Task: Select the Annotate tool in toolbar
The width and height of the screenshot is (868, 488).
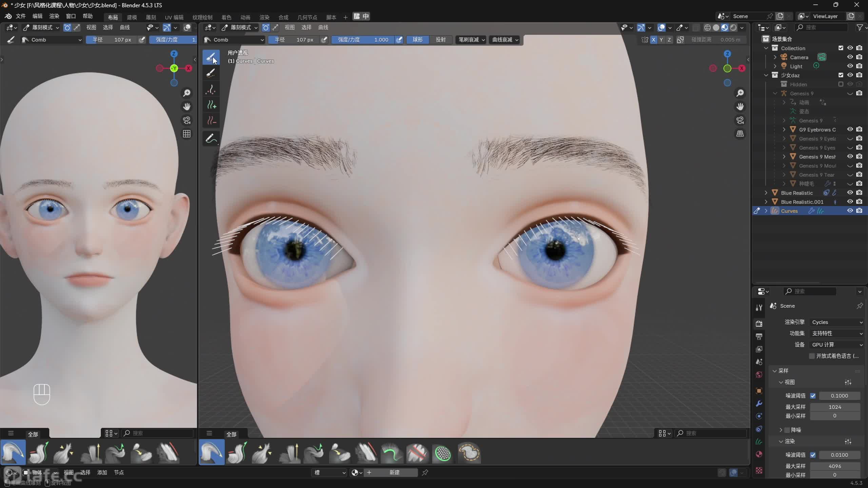Action: pos(211,139)
